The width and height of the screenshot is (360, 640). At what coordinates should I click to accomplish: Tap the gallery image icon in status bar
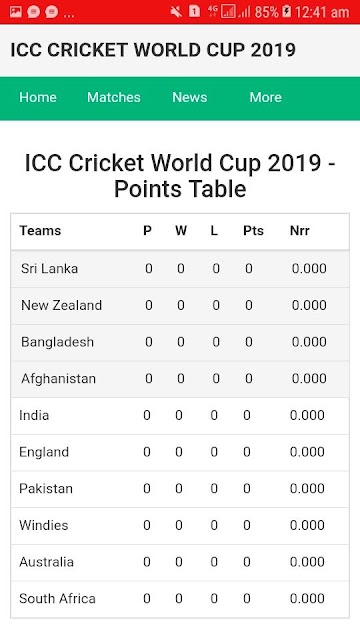[16, 12]
